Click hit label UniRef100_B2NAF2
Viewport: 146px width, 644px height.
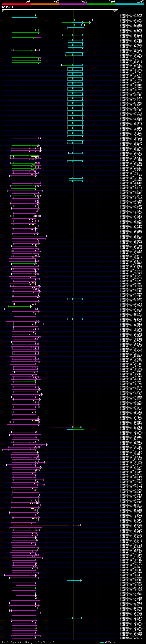(x=131, y=67)
